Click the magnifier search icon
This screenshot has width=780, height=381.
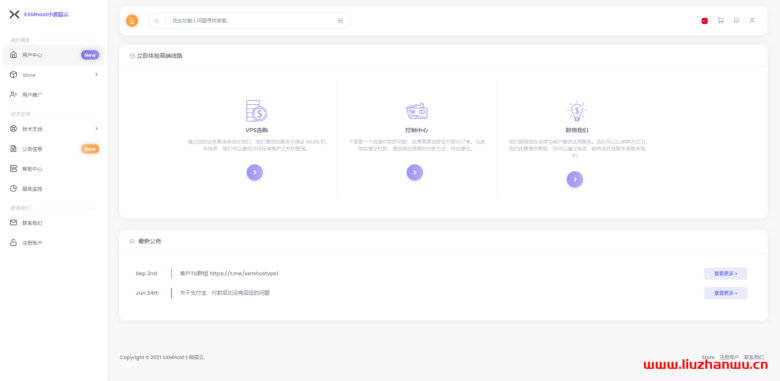[x=157, y=21]
